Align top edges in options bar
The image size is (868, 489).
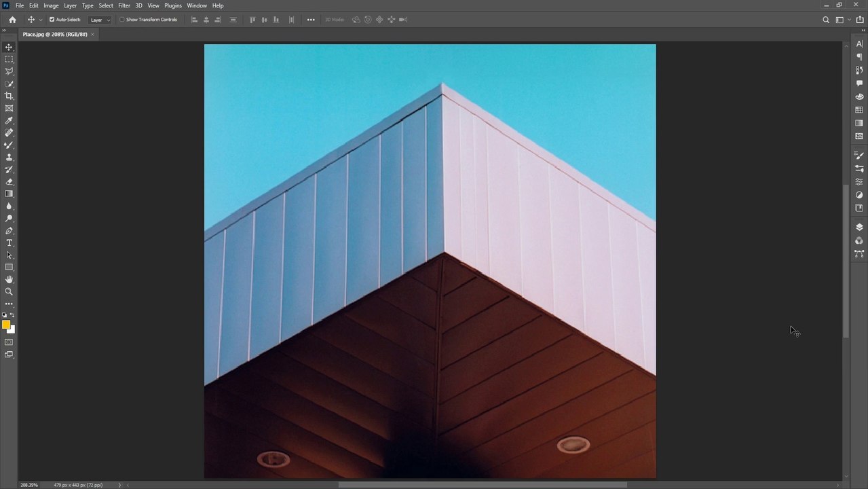click(252, 20)
